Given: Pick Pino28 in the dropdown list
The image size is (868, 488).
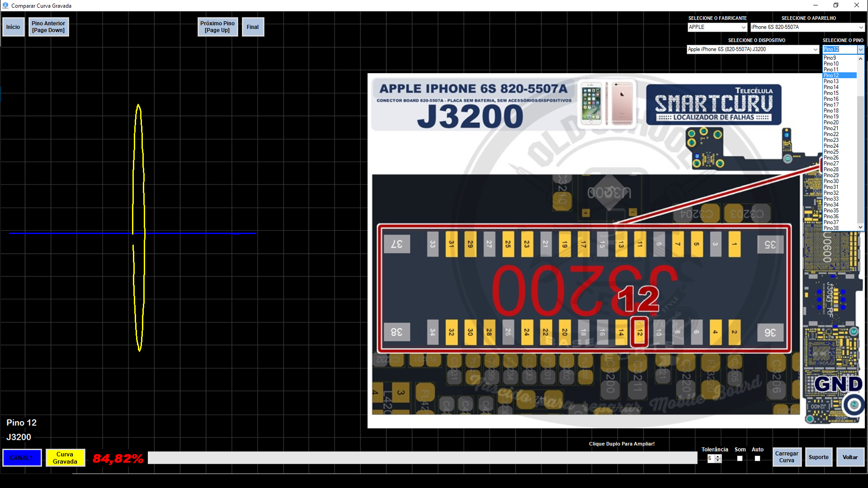Looking at the screenshot, I should (840, 169).
